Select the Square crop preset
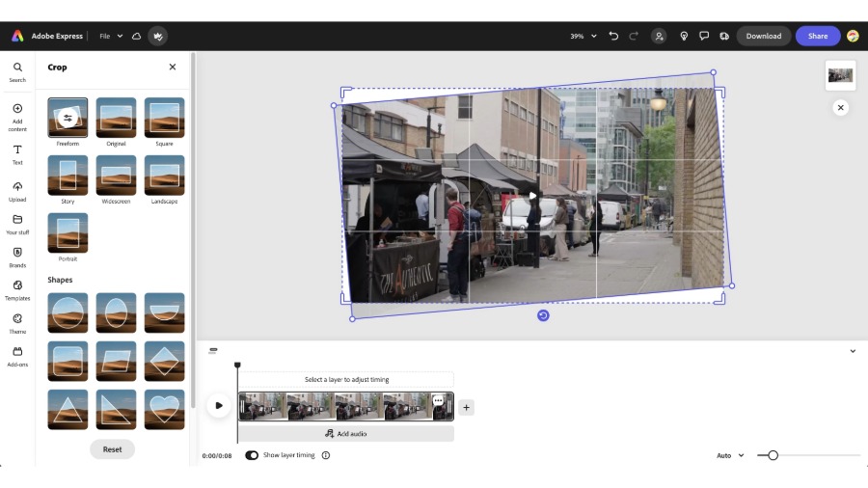The height and width of the screenshot is (488, 868). point(164,118)
